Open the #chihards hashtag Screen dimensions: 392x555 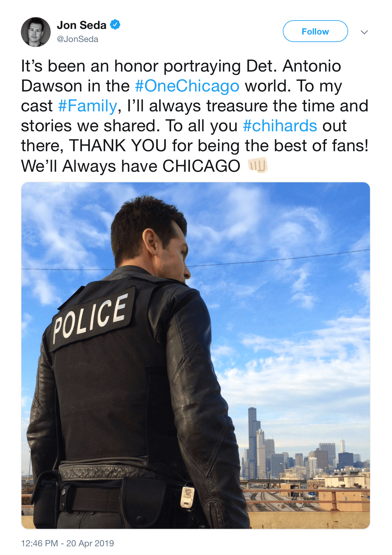[280, 126]
